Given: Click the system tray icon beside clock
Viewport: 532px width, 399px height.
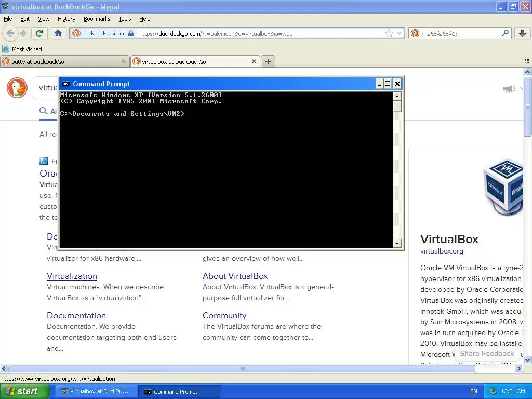Looking at the screenshot, I should pos(493,392).
